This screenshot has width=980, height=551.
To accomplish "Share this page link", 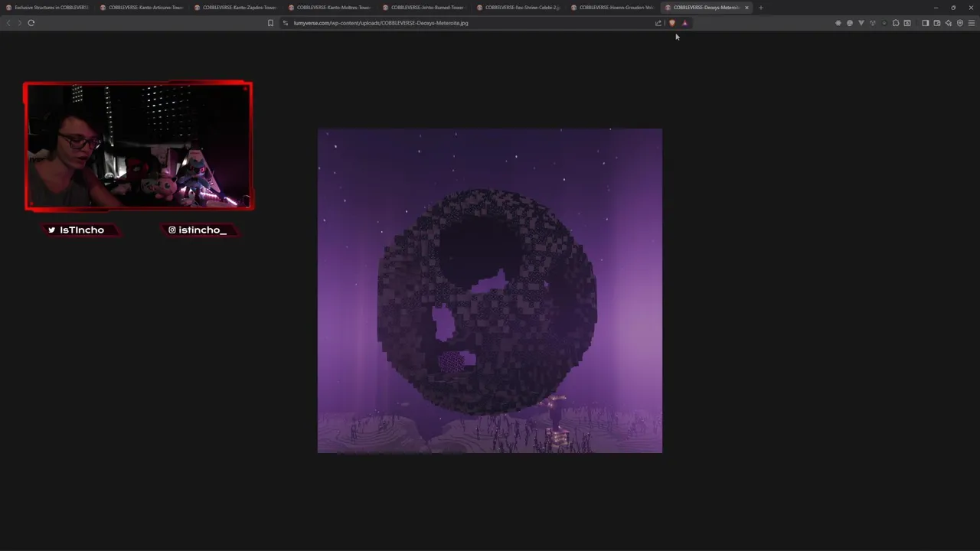I will click(658, 23).
